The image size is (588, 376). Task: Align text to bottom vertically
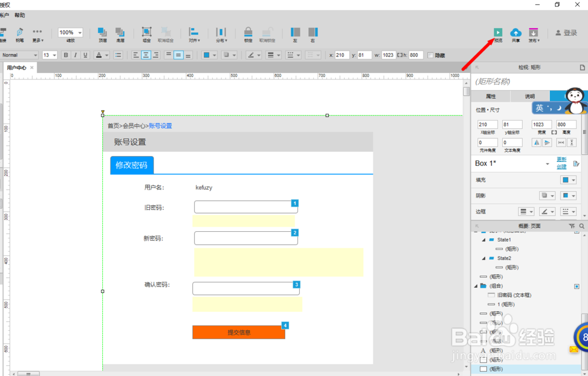[x=188, y=55]
